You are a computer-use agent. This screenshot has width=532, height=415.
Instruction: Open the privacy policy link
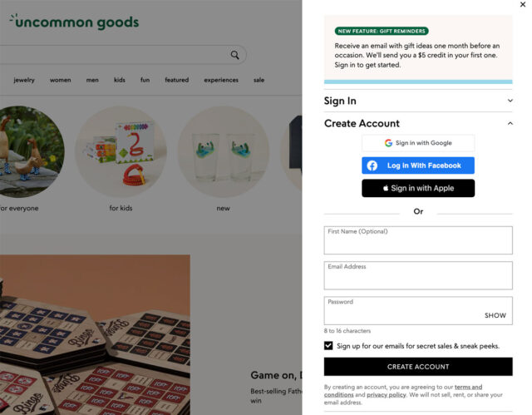[387, 395]
